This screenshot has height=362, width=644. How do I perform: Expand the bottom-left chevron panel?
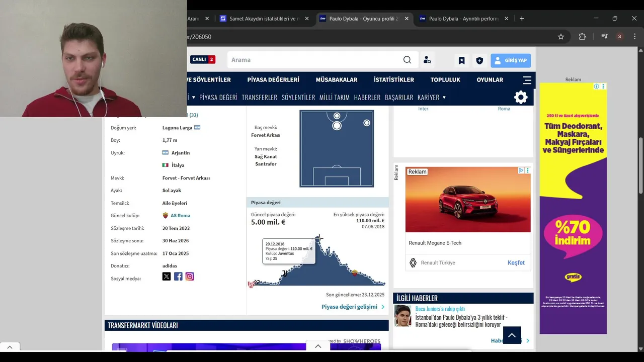point(10,347)
